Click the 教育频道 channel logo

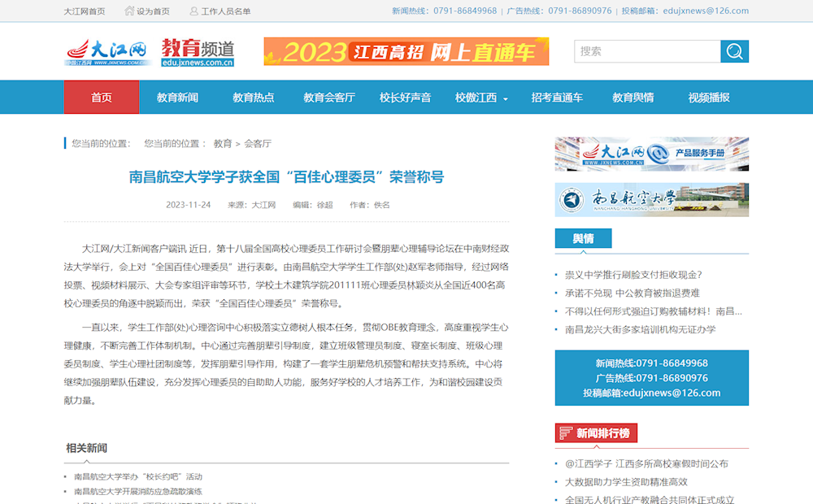click(198, 52)
